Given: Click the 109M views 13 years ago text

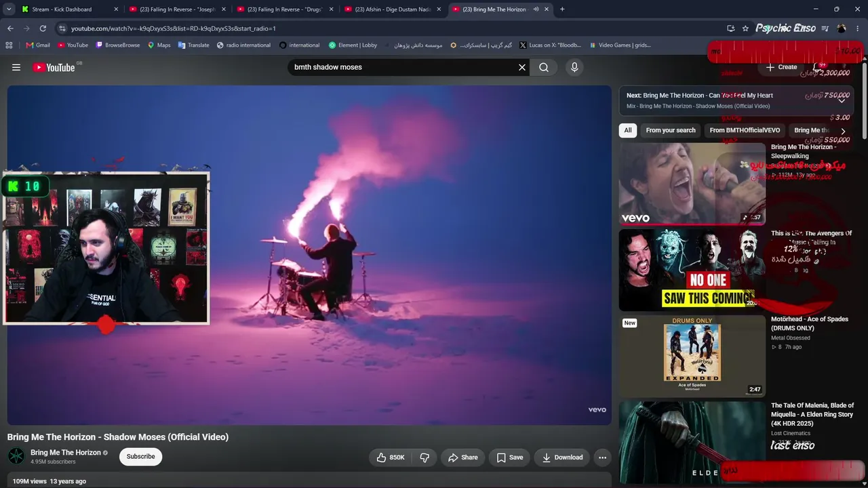Looking at the screenshot, I should pyautogui.click(x=50, y=481).
